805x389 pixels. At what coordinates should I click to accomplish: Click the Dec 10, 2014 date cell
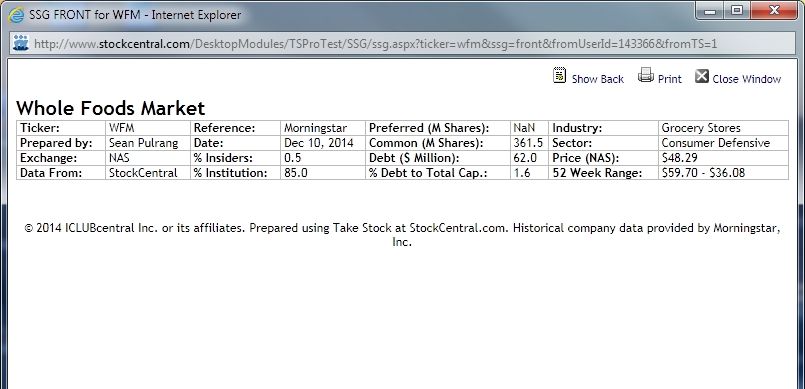click(323, 143)
